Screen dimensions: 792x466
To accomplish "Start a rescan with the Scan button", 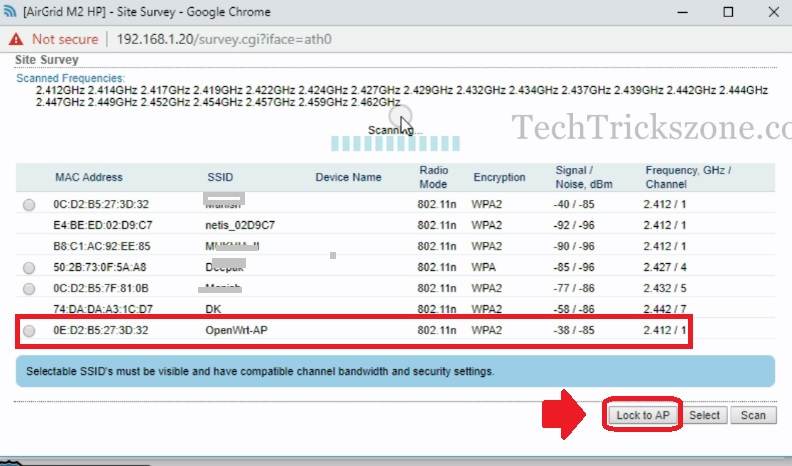I will pos(753,415).
